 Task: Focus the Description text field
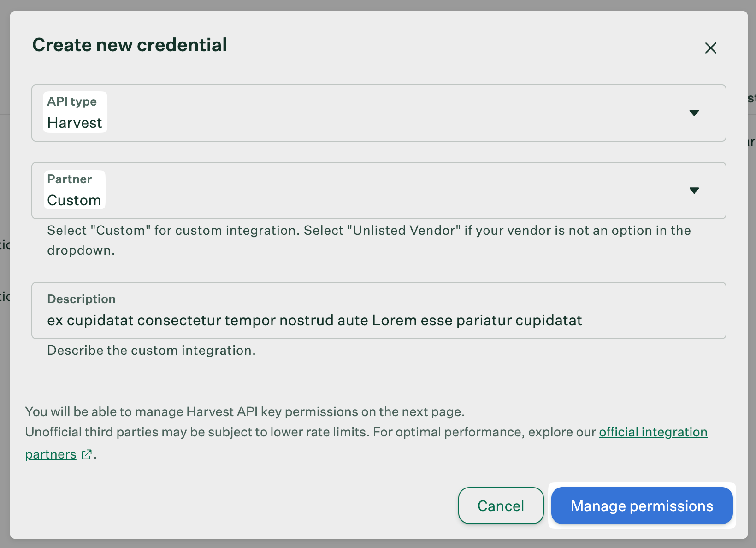378,320
